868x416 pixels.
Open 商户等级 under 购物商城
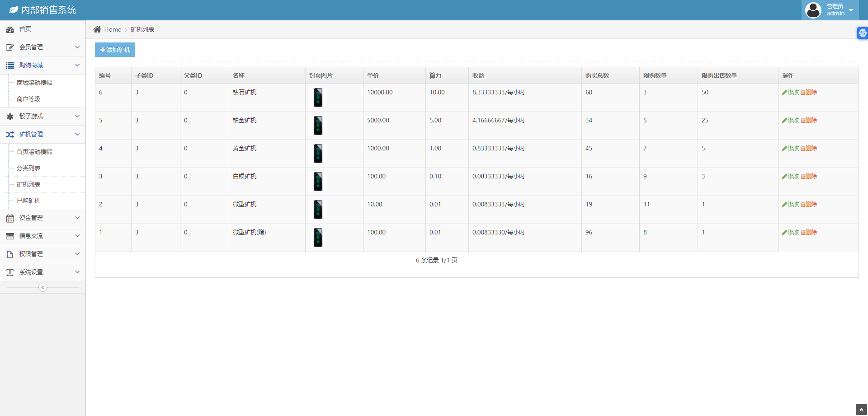click(28, 99)
